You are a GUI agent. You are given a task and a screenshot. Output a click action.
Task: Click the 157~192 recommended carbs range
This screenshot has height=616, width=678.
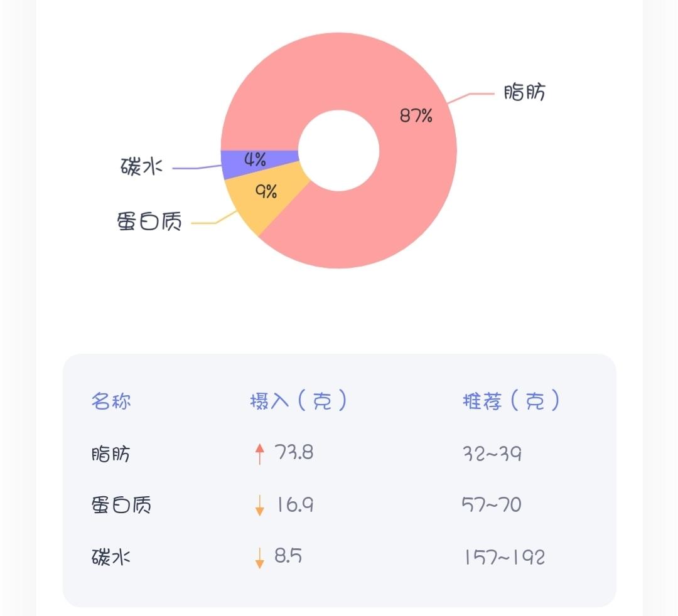[504, 557]
